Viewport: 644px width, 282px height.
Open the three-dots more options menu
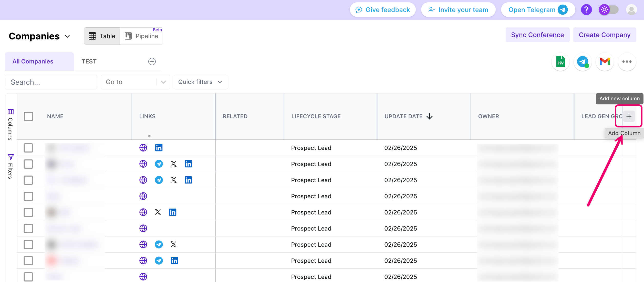(627, 62)
